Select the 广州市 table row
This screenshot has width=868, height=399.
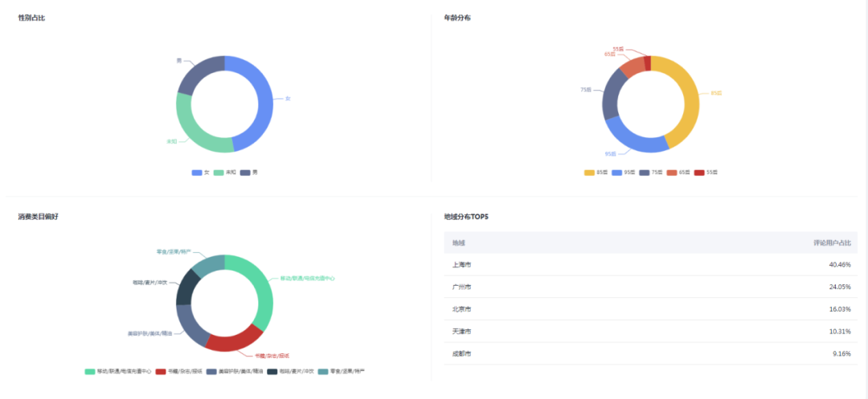(x=650, y=287)
